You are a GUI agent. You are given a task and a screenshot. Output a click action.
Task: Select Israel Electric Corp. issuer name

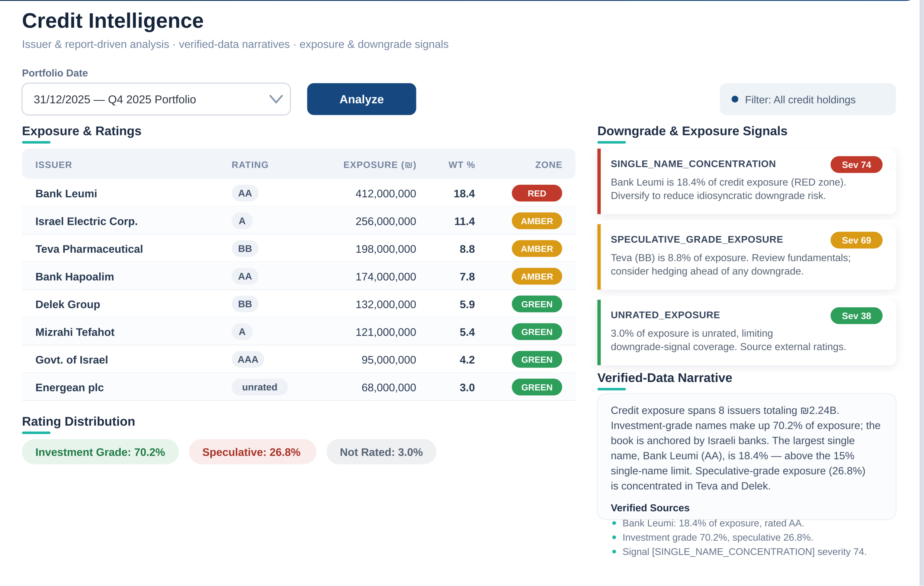[x=86, y=221]
